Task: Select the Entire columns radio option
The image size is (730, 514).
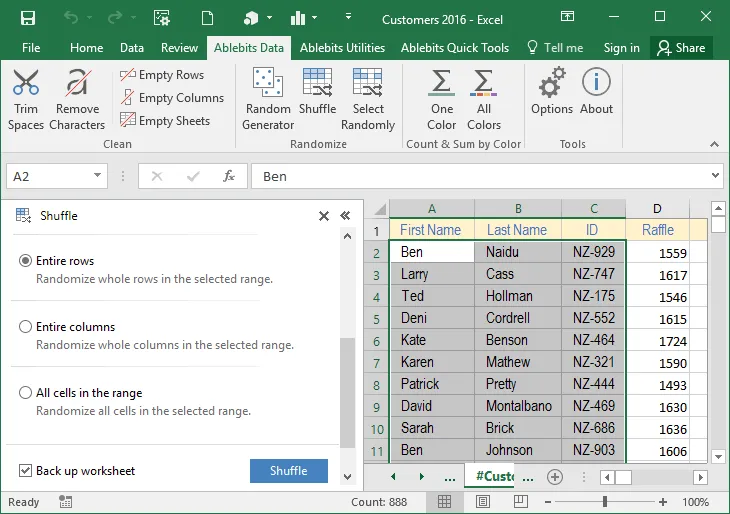Action: pos(25,327)
